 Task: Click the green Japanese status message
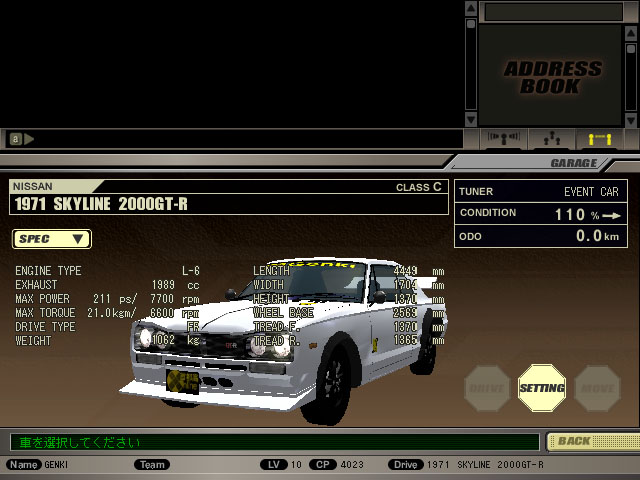(80, 442)
